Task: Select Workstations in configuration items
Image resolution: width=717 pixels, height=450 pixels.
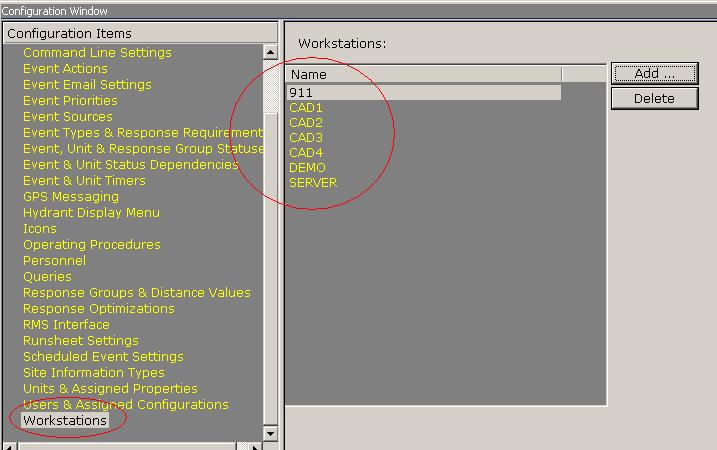Action: 65,420
